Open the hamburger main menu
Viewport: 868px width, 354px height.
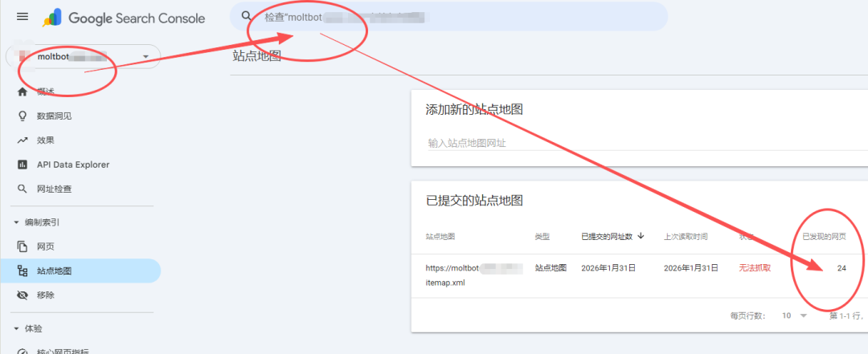click(23, 17)
